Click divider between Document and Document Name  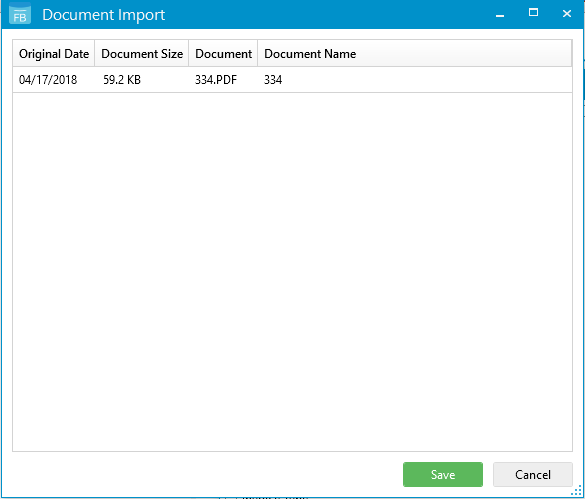[x=258, y=54]
